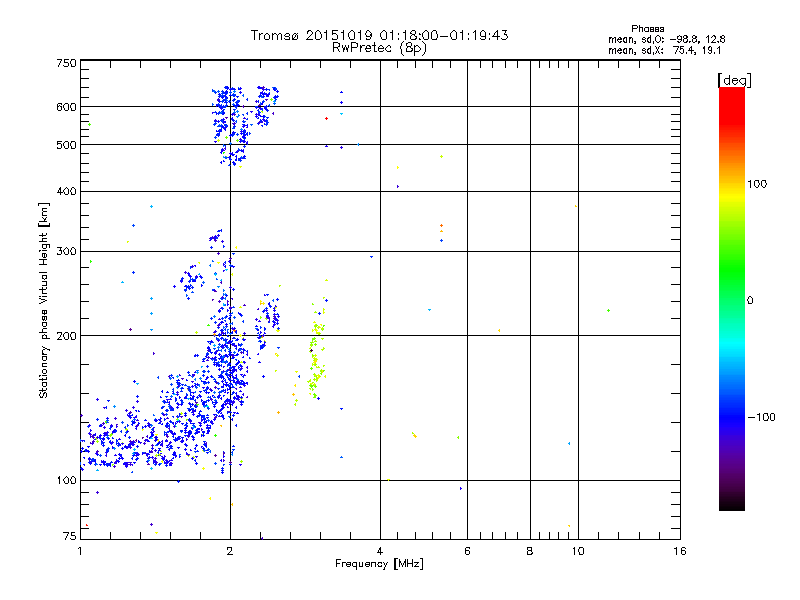Click x-axis tick label '16'
Viewport: 800px width, 600px height.
pos(680,551)
